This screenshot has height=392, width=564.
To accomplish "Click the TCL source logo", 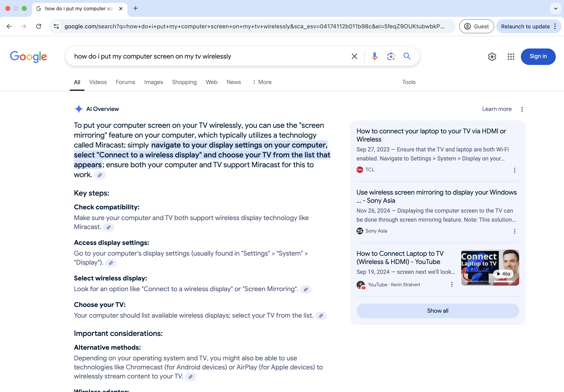I will 360,170.
